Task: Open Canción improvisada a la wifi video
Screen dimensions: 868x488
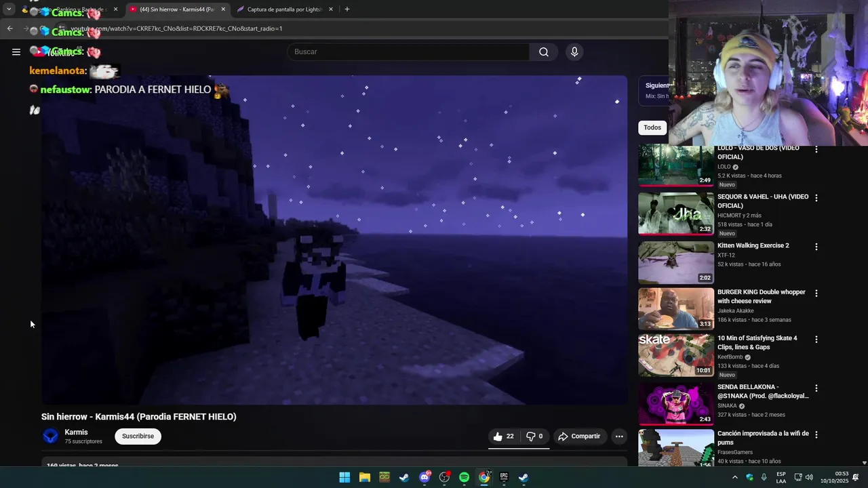Action: pos(763,438)
